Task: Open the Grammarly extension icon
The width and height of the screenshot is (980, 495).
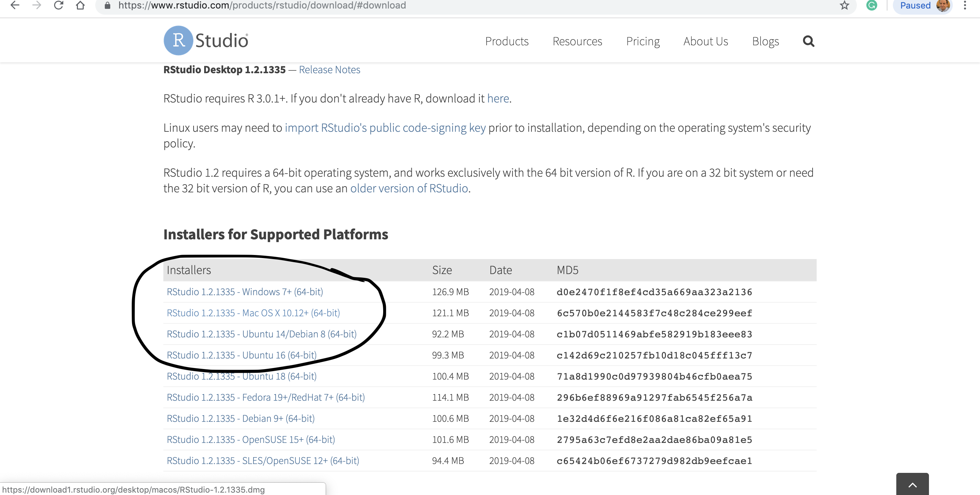Action: [871, 5]
